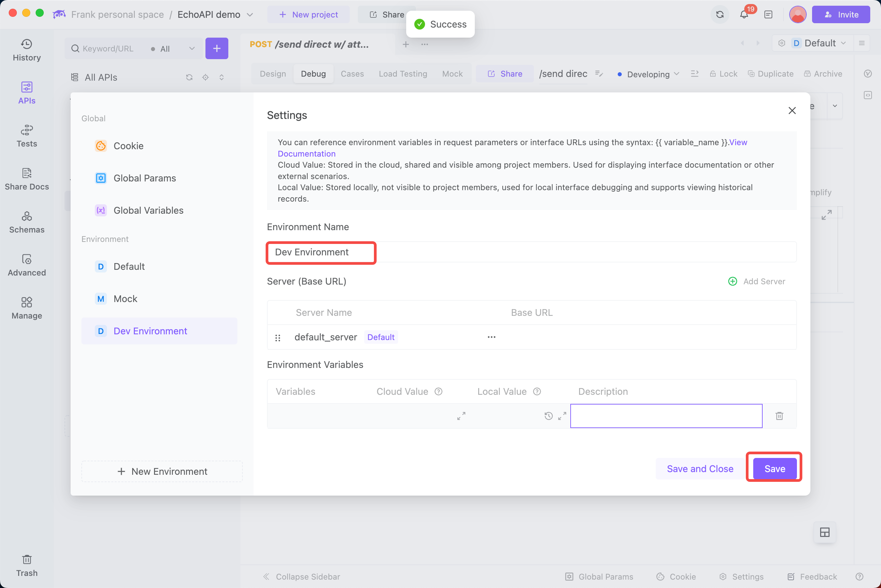Screen dimensions: 881x588
Task: Open the Schemas section
Action: pyautogui.click(x=27, y=222)
